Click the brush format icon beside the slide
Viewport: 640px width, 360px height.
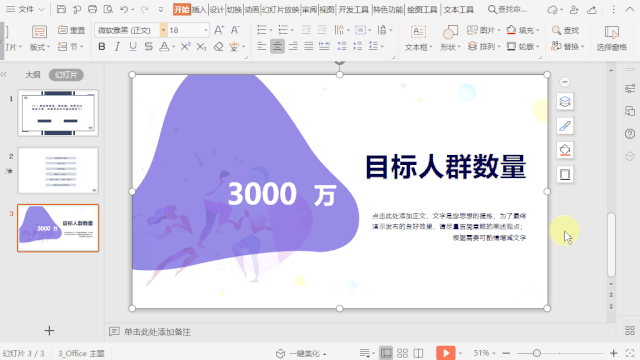[565, 126]
